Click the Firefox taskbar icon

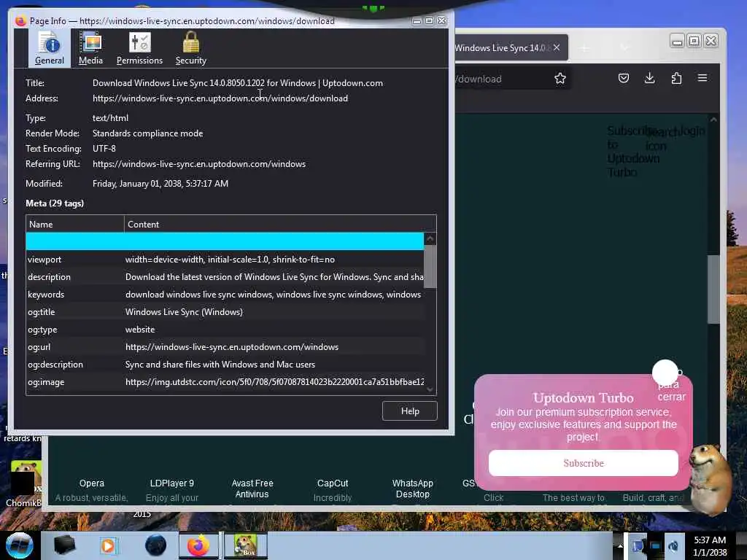coord(198,545)
